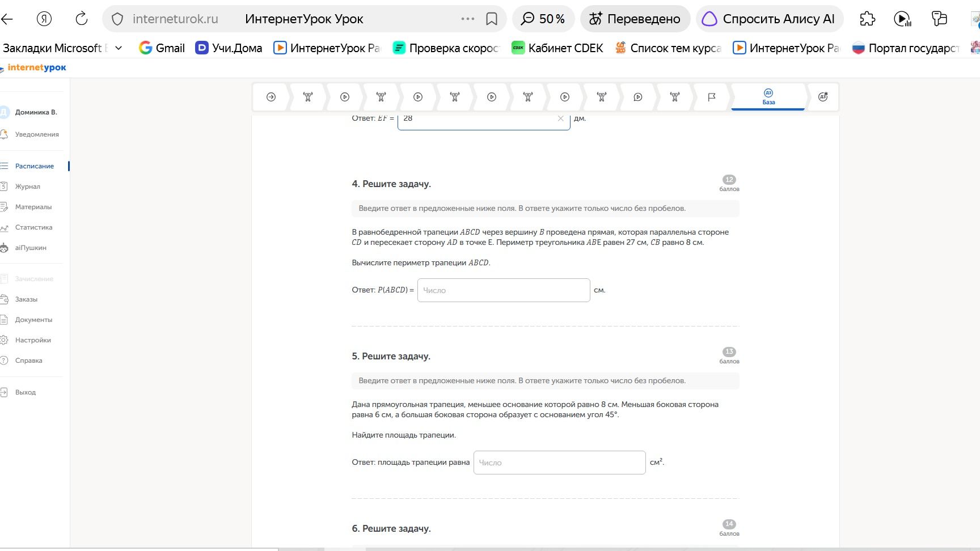Open the first dumbbell trainer step

308,97
